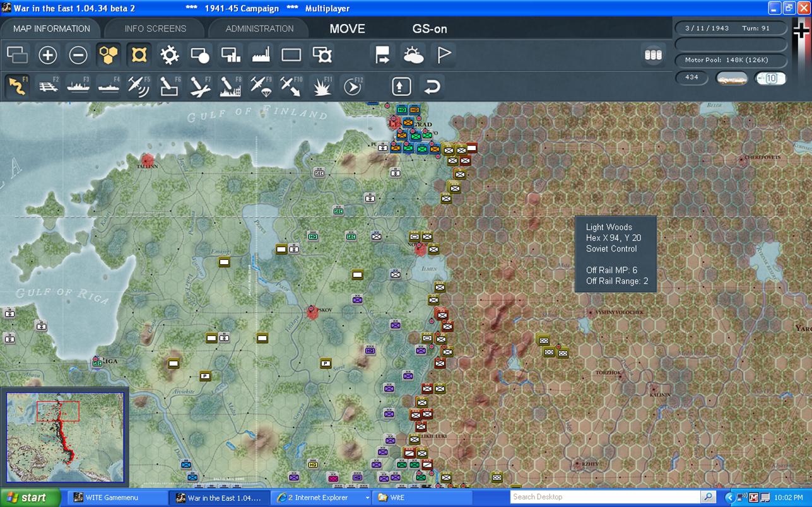Screen dimensions: 812x507
Task: Click the MOVE mode label
Action: [348, 29]
